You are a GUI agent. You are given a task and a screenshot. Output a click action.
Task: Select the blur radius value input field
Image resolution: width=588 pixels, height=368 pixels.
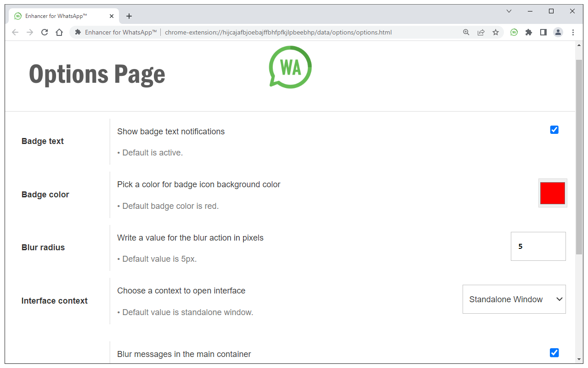(538, 246)
